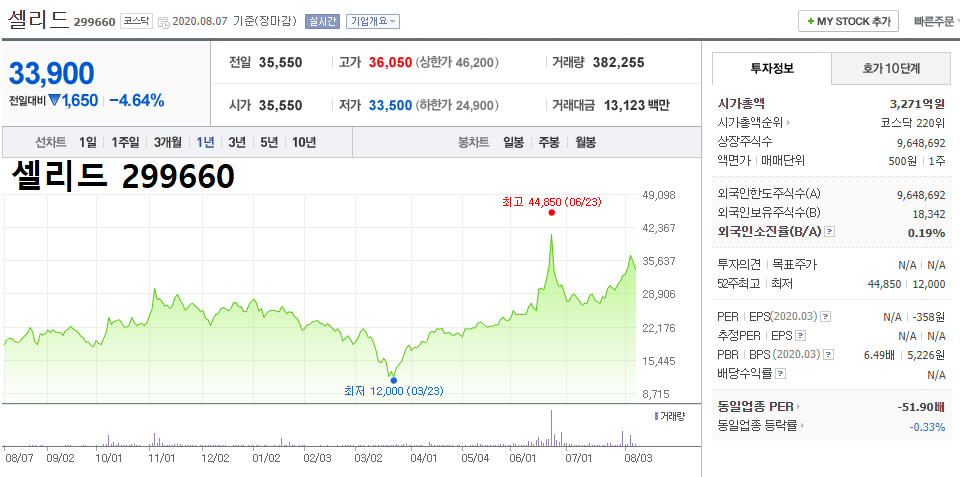Switch to the 호가10단계 tab

tap(891, 68)
